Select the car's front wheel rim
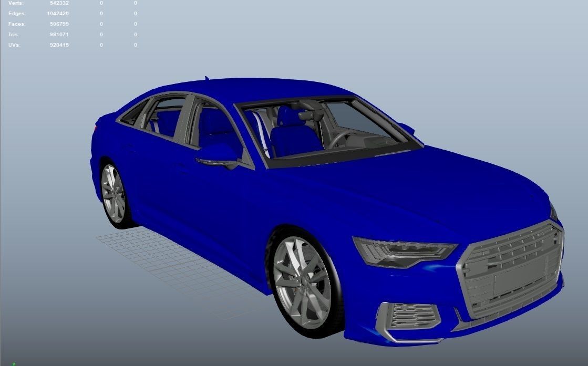Screen dimensions: 588x366 [x=302, y=283]
